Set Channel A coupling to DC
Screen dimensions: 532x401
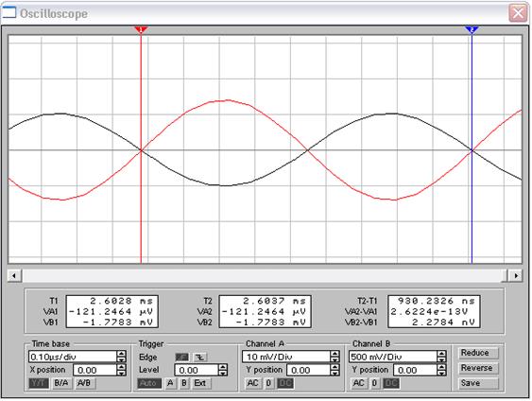pyautogui.click(x=285, y=383)
